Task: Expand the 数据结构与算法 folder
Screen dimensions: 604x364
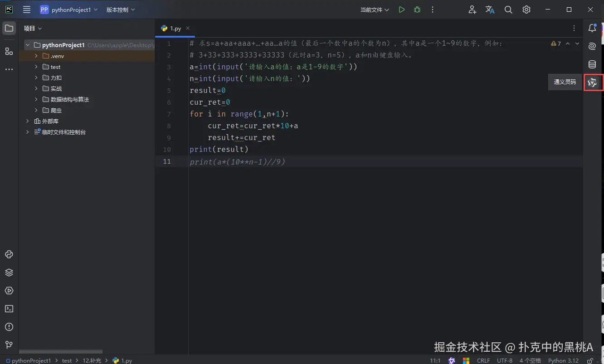Action: (36, 99)
